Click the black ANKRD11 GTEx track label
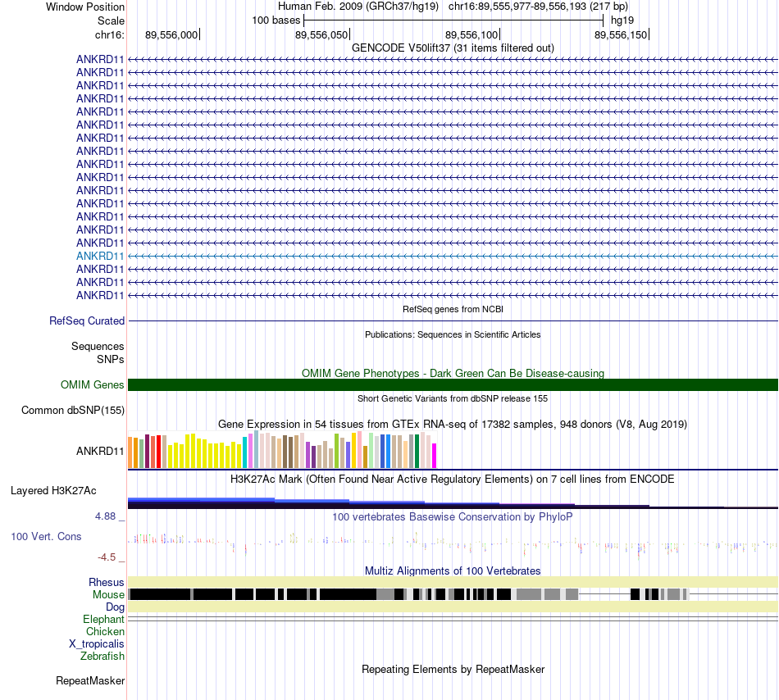The width and height of the screenshot is (779, 700). pos(100,451)
